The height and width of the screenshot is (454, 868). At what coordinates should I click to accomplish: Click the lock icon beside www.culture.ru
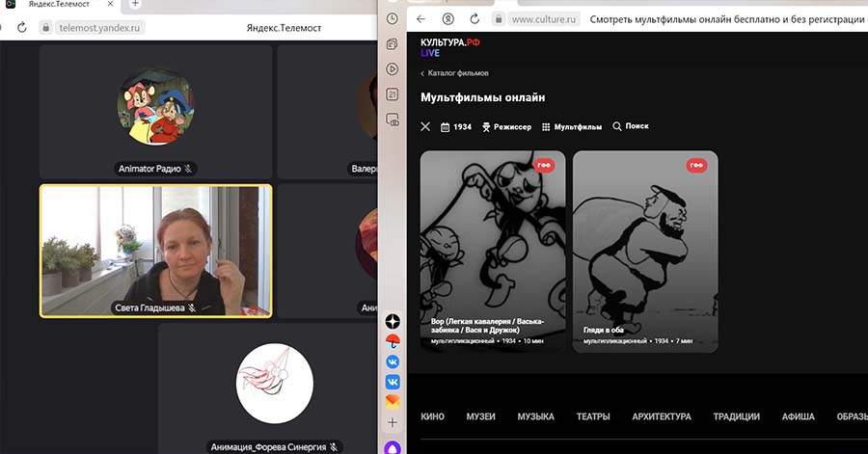coord(499,19)
